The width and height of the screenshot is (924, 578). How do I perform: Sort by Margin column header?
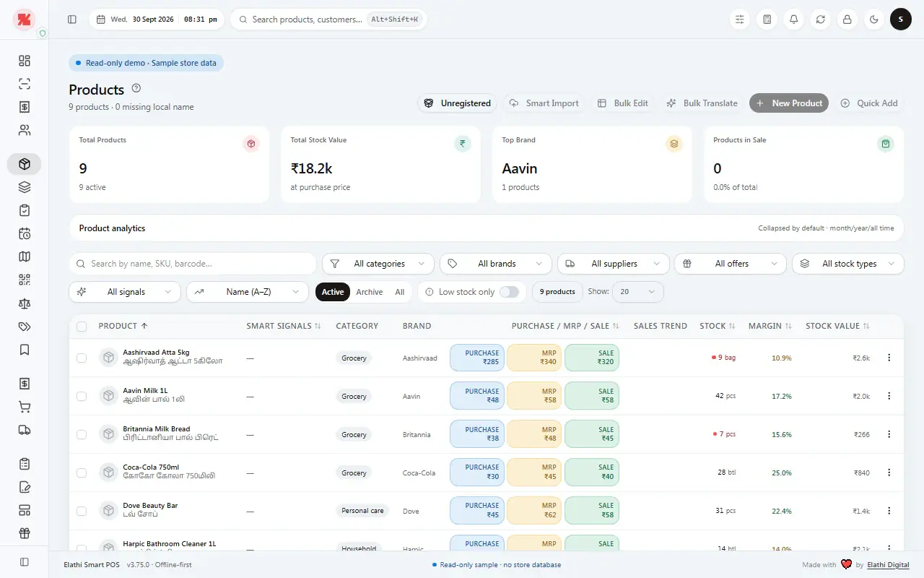point(770,326)
